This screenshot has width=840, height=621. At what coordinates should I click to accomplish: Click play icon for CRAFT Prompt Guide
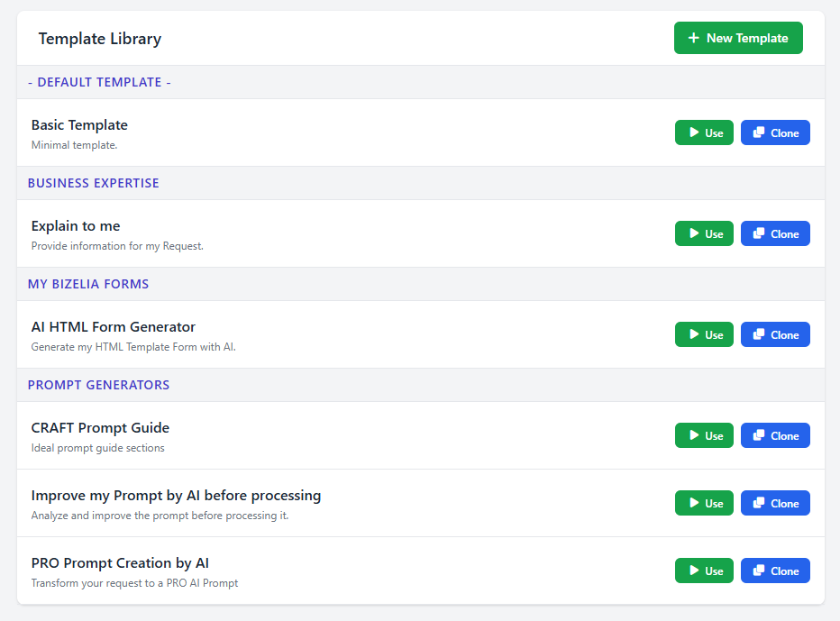tap(694, 435)
